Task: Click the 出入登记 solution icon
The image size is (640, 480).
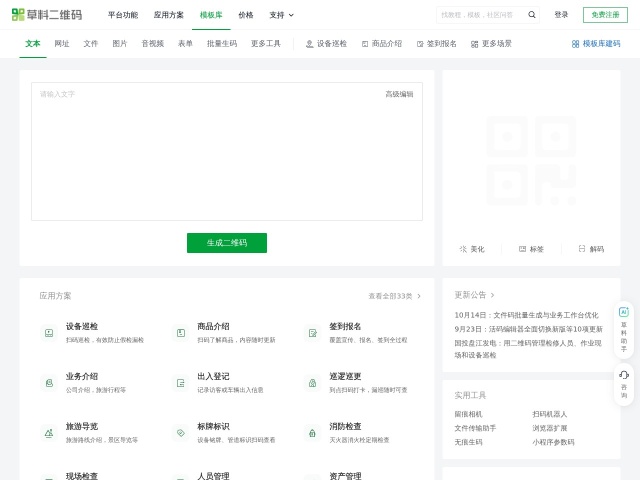Action: 181,383
